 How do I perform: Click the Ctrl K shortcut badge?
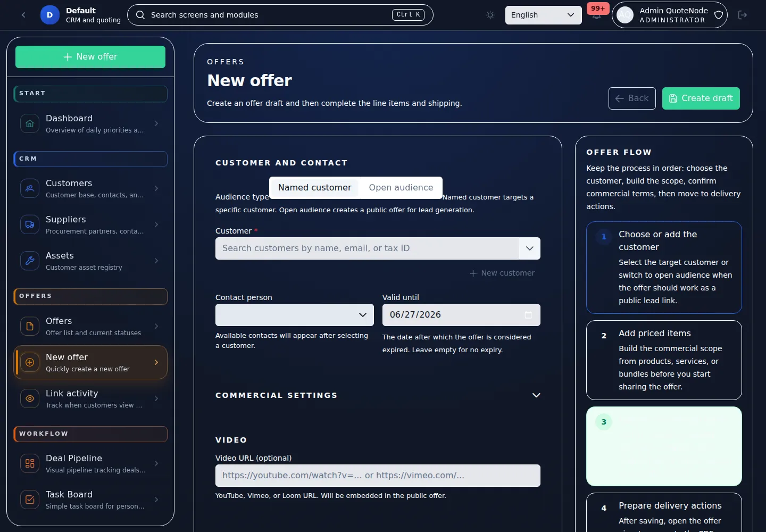tap(408, 15)
